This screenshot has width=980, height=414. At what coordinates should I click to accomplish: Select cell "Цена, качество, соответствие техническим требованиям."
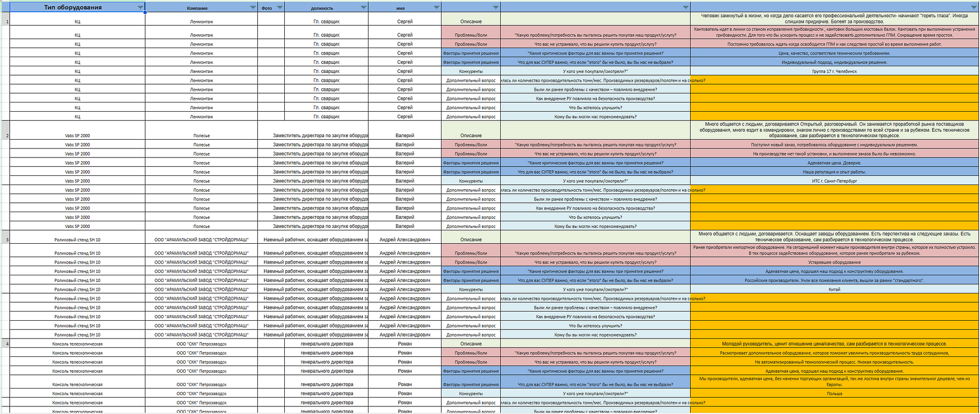[x=835, y=53]
